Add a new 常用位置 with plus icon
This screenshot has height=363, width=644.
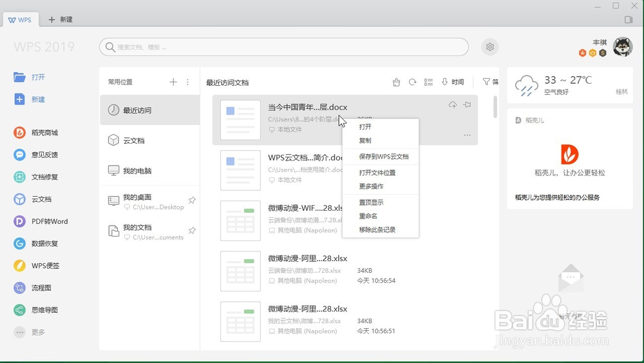(x=173, y=82)
